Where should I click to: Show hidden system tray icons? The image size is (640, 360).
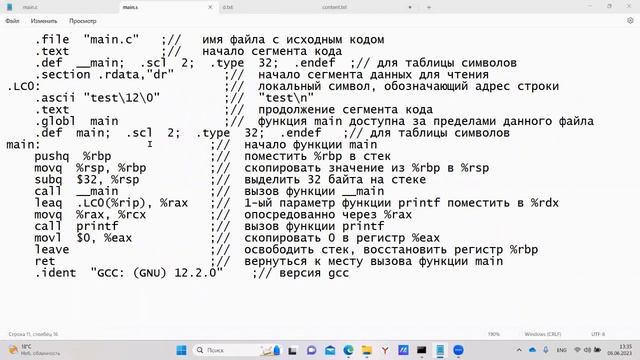519,350
